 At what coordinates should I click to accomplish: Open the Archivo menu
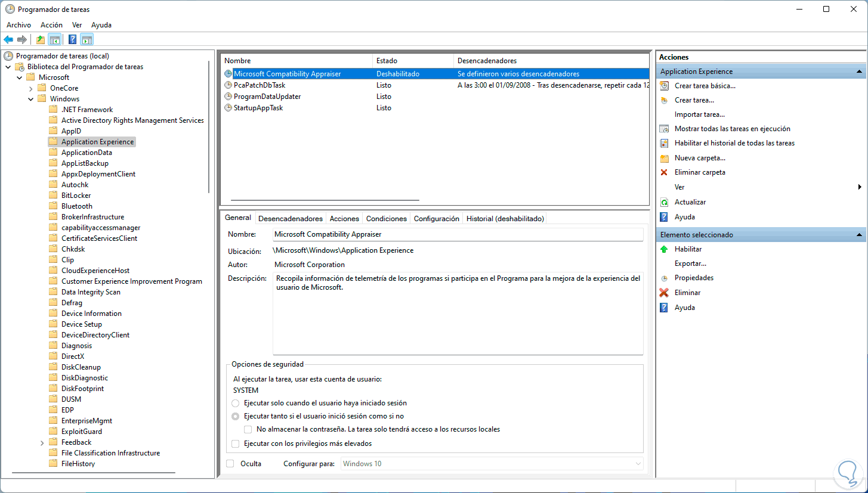pyautogui.click(x=18, y=25)
